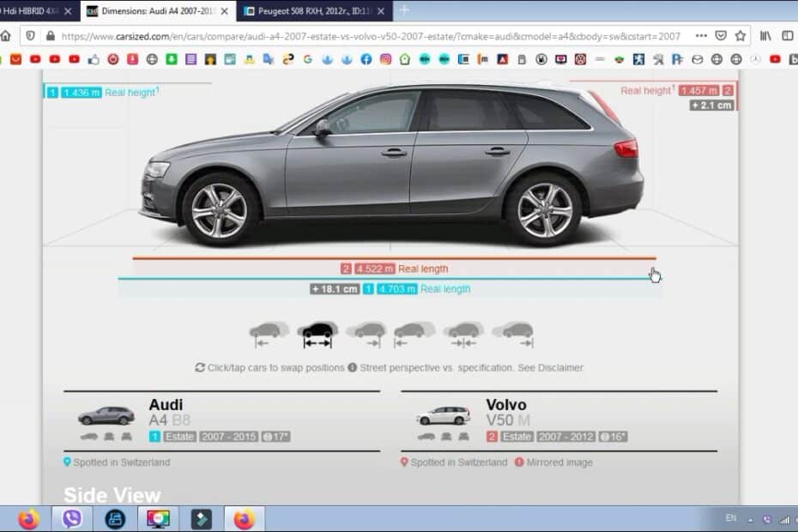Screen dimensions: 798x532
Task: Open the EN language selector
Action: pyautogui.click(x=731, y=518)
